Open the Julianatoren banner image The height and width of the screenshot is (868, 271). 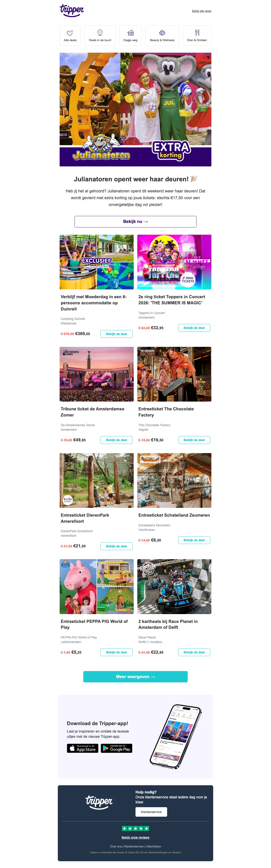[135, 109]
